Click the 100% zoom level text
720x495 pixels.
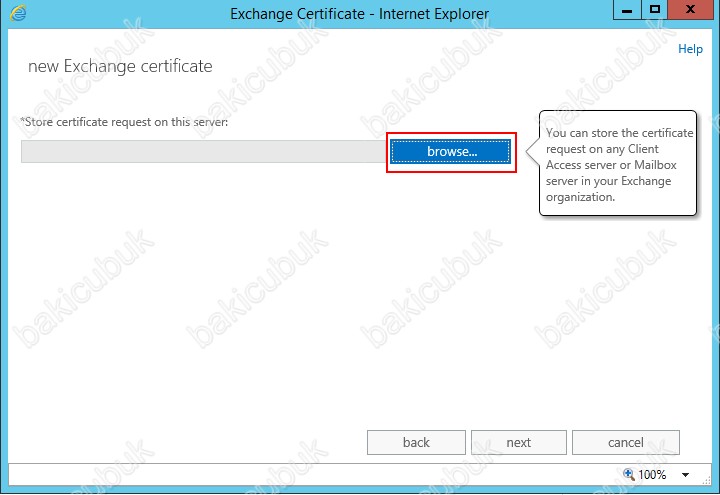pyautogui.click(x=652, y=475)
